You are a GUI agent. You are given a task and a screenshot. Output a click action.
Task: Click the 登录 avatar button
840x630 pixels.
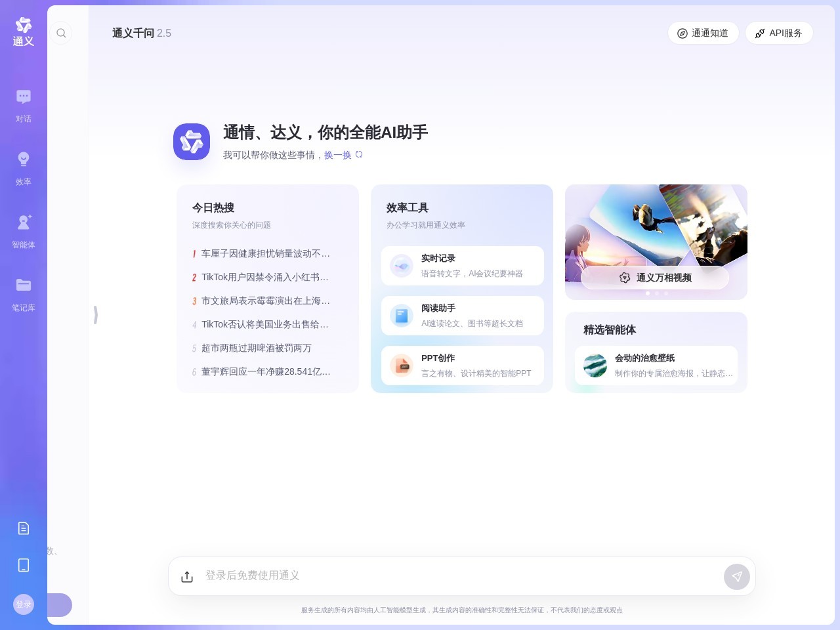[24, 604]
